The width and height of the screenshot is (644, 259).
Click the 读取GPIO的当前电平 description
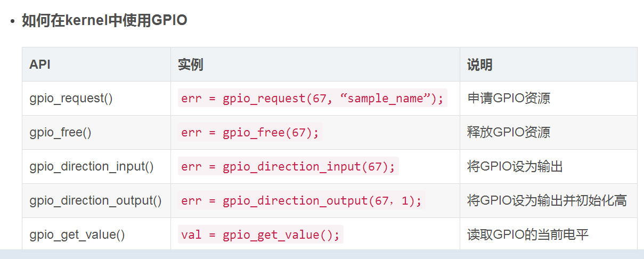(x=528, y=235)
